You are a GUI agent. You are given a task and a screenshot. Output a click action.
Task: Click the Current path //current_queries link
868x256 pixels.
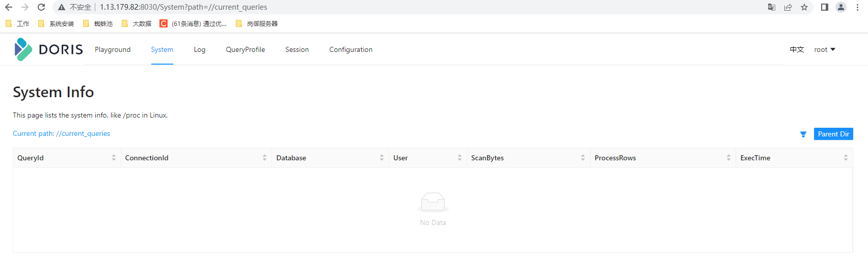click(61, 133)
